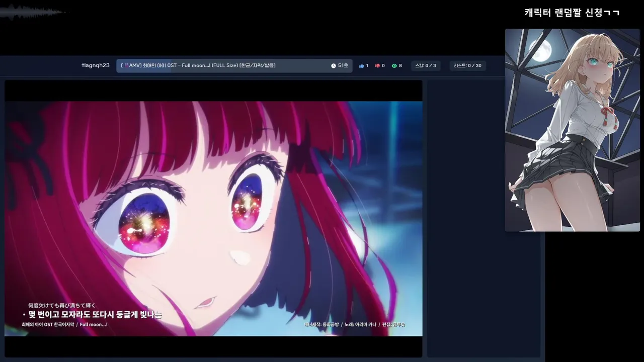Click the 최애의 아이 OST caption in video
Image resolution: width=644 pixels, height=362 pixels.
(x=64, y=325)
